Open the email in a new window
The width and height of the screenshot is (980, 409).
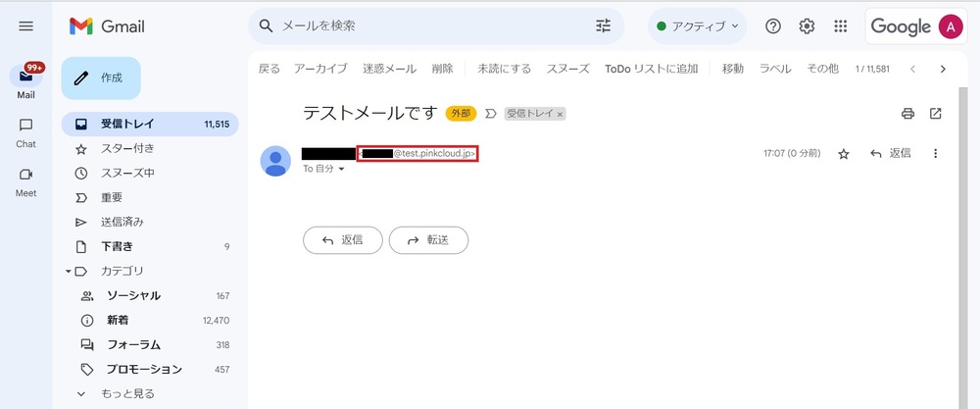(936, 114)
